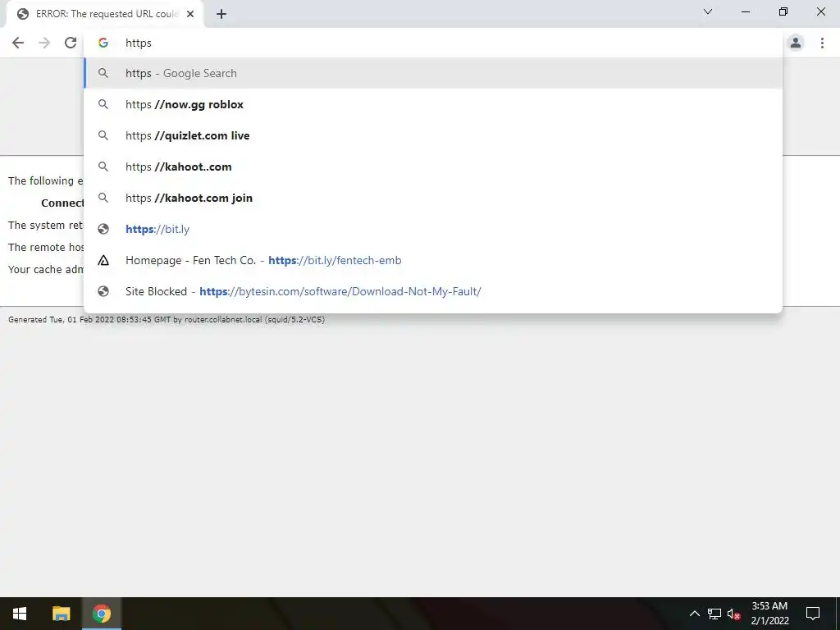The height and width of the screenshot is (630, 840).
Task: Open the clock showing 3:53 AM
Action: click(x=769, y=614)
